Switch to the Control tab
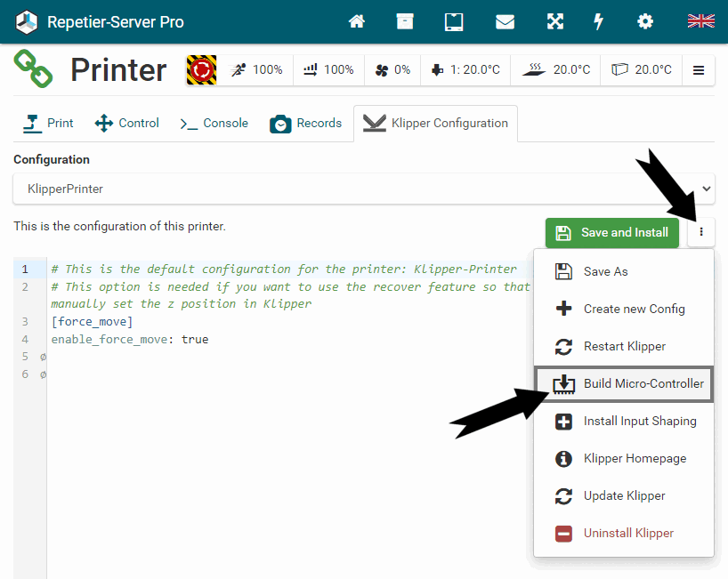The height and width of the screenshot is (579, 728). coord(127,124)
